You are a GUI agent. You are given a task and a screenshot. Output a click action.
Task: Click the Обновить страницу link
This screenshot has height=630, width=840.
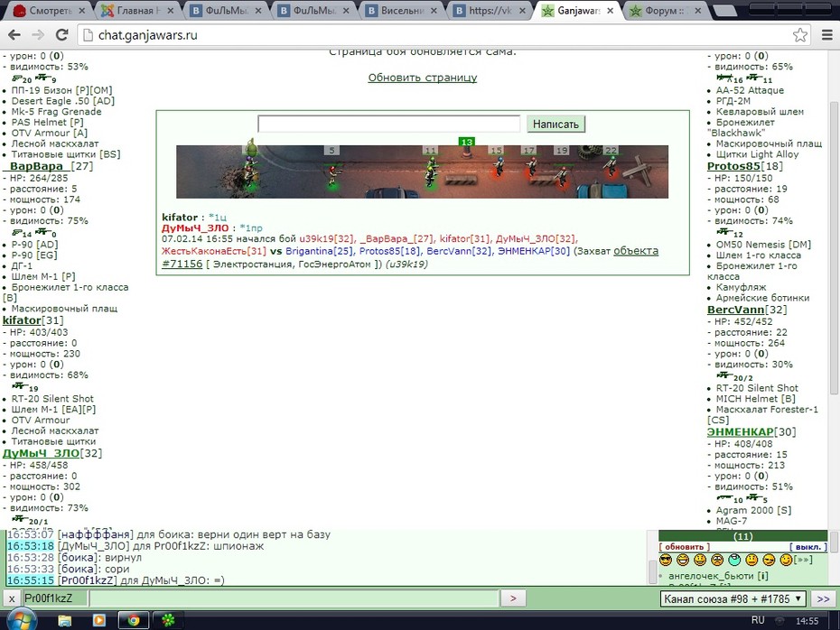click(x=422, y=78)
